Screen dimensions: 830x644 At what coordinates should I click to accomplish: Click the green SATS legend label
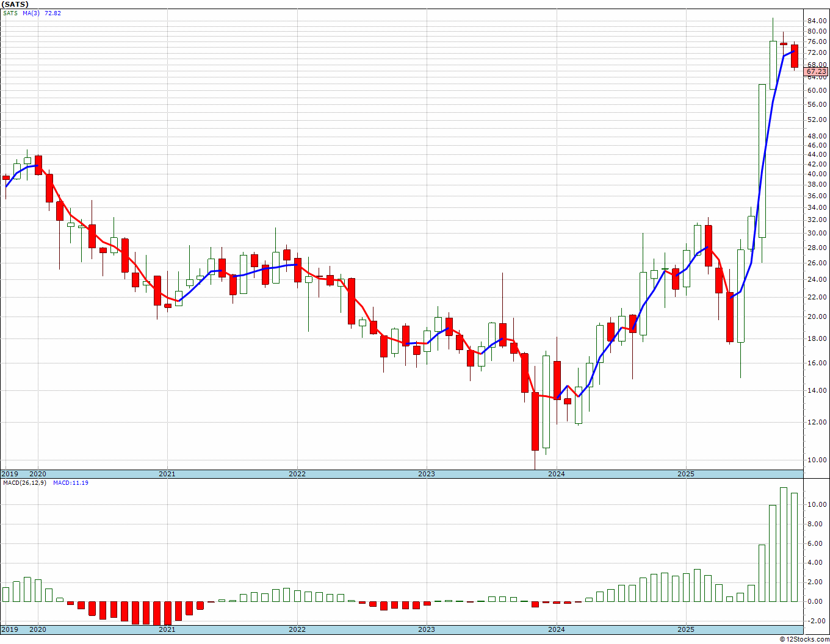tap(10, 13)
